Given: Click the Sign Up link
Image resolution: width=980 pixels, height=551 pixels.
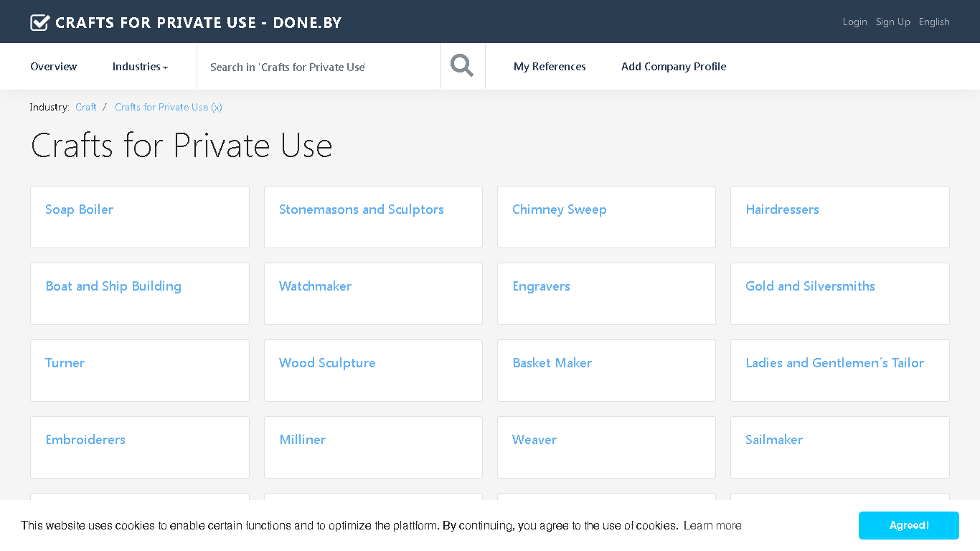Looking at the screenshot, I should pyautogui.click(x=893, y=22).
